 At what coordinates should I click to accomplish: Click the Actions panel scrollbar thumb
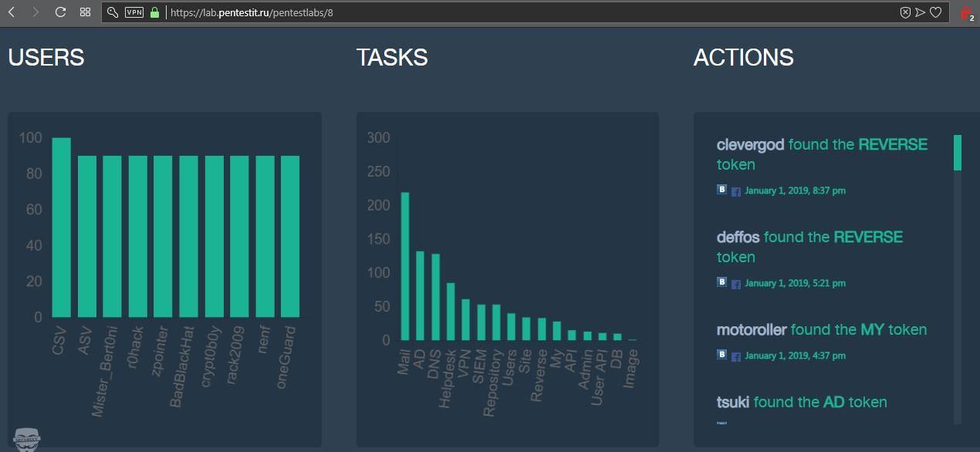(x=958, y=153)
